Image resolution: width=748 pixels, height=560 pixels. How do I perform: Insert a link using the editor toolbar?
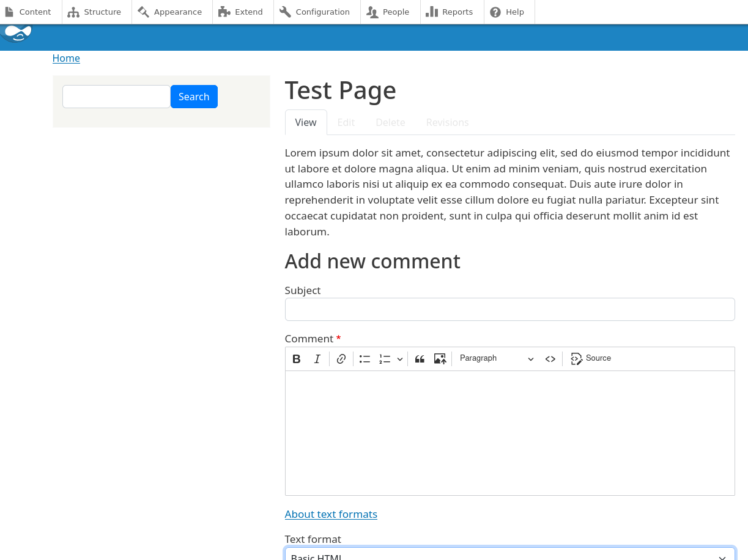pos(341,359)
